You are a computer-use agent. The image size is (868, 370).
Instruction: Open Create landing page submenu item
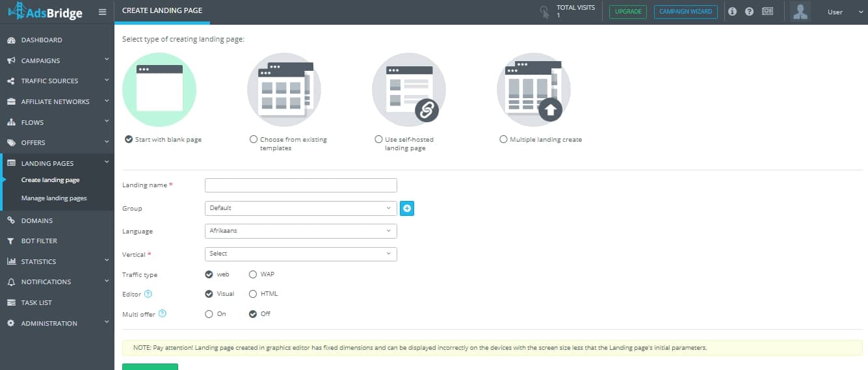tap(51, 180)
